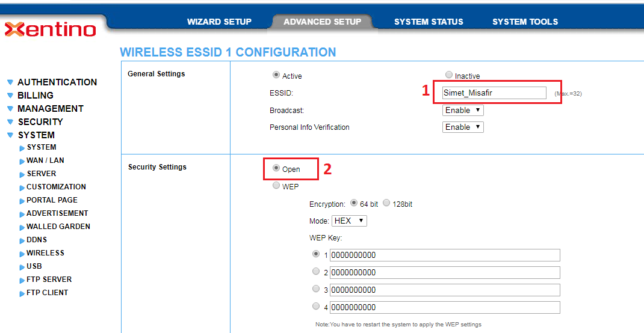Image resolution: width=644 pixels, height=333 pixels.
Task: Choose WEP security option
Action: (x=276, y=186)
